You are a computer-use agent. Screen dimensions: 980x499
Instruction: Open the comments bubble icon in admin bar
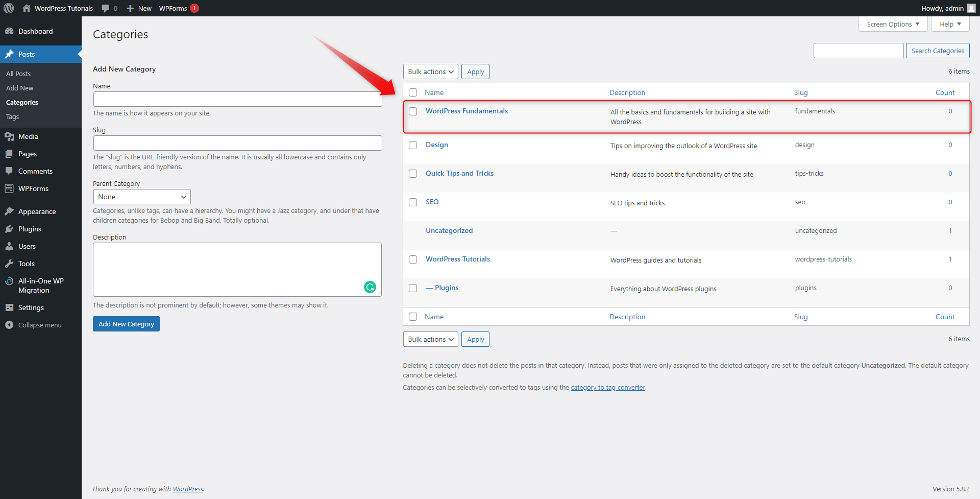coord(105,8)
